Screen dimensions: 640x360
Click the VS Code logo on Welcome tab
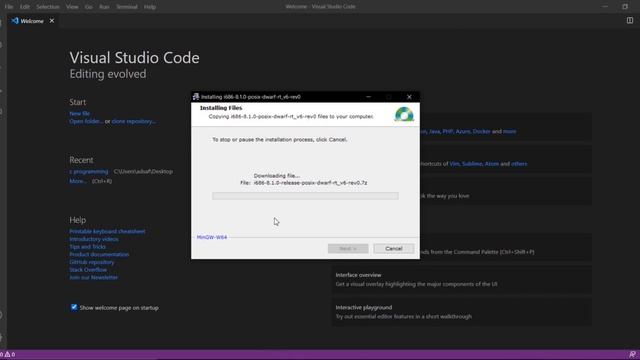[x=15, y=21]
